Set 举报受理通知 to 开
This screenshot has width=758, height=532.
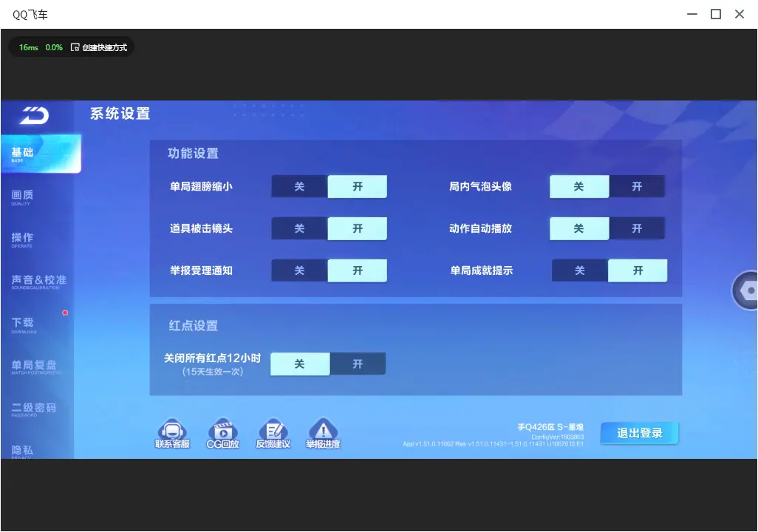(x=358, y=271)
